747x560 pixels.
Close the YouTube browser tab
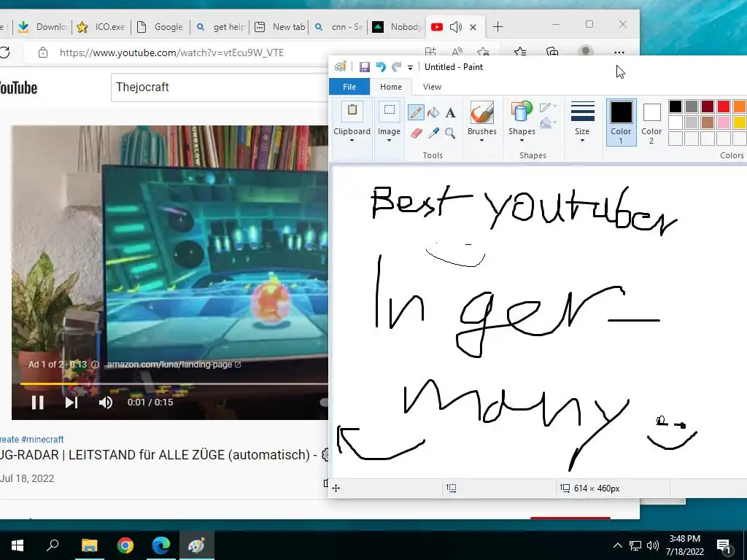click(473, 27)
